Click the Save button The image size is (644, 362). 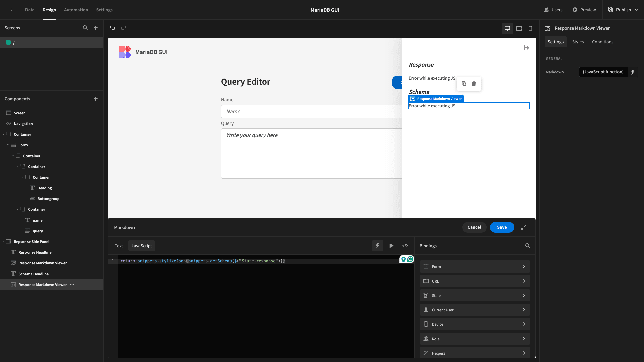502,227
